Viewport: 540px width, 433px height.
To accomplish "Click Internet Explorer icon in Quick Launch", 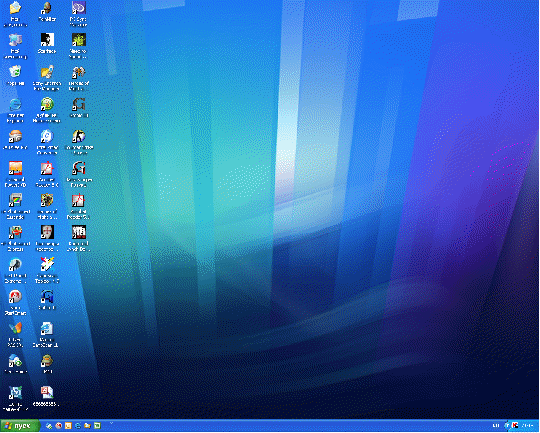I will (x=78, y=426).
